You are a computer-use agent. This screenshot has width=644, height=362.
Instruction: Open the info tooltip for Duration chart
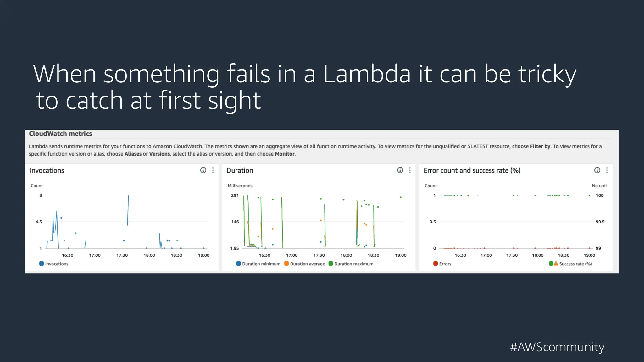coord(400,170)
